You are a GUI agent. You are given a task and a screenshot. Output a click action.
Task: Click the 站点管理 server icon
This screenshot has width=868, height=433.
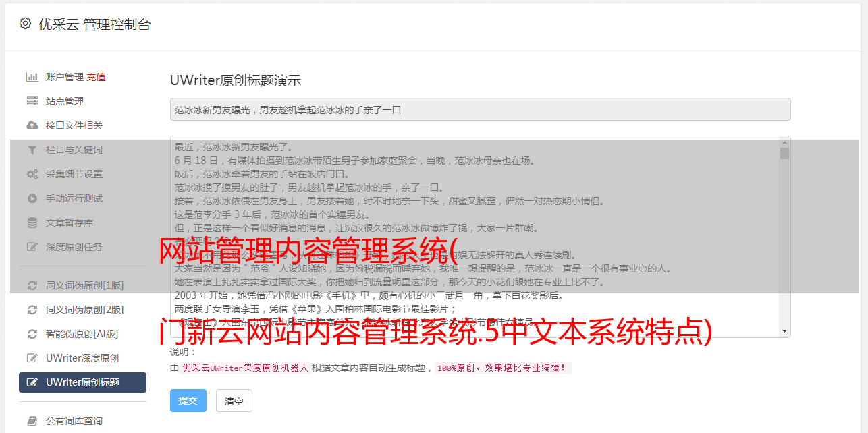point(32,101)
